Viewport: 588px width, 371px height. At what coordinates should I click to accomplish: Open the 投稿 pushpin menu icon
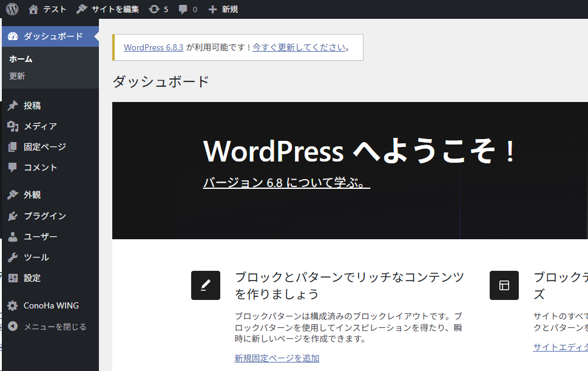point(13,106)
